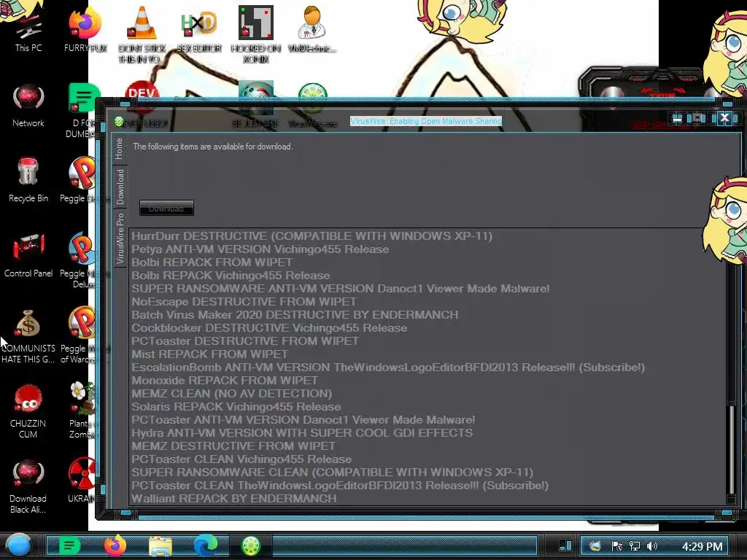Select EscalationBomb ANTI-VM VERSION entry
This screenshot has height=560, width=747.
(388, 367)
